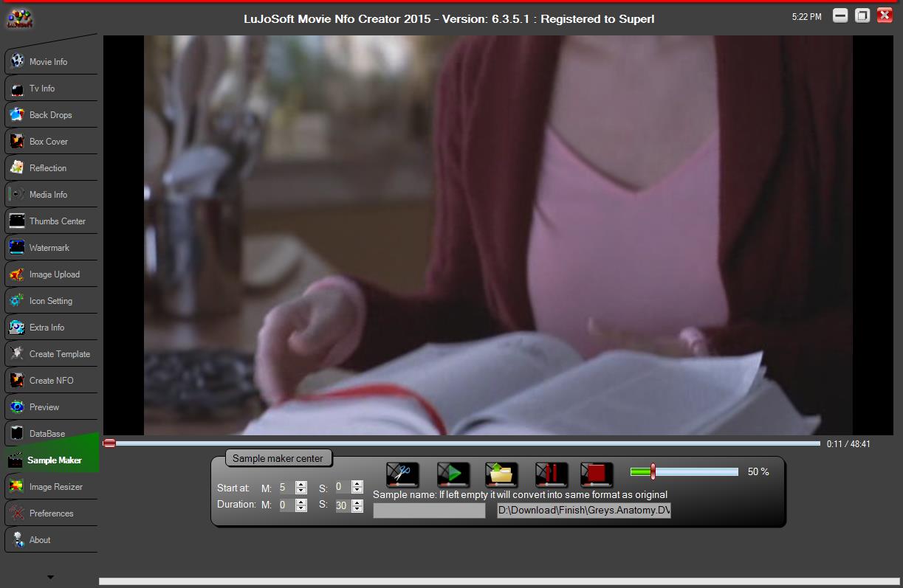Open the DataBase section
Screen dimensions: 903x588
click(50, 434)
